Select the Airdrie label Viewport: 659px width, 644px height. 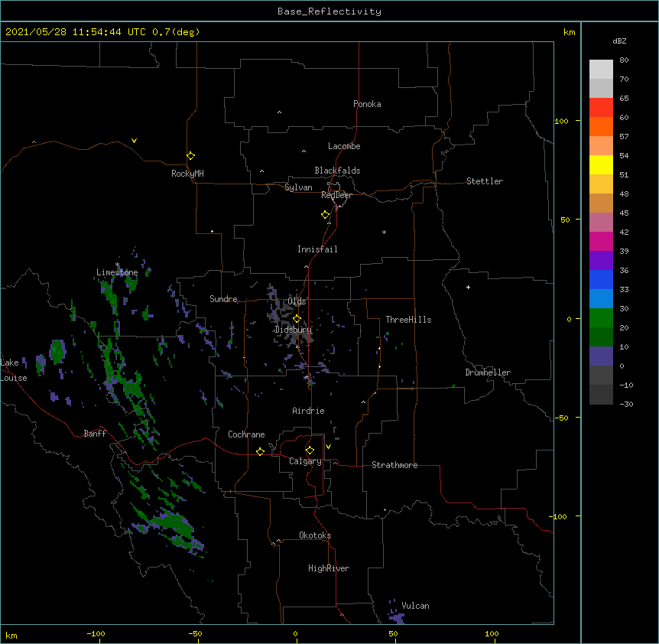pyautogui.click(x=309, y=411)
